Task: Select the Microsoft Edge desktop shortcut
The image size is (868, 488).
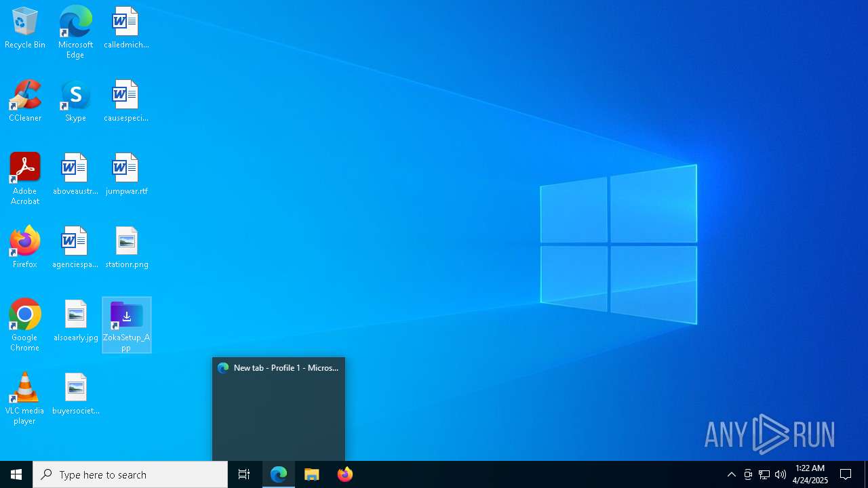Action: [75, 33]
